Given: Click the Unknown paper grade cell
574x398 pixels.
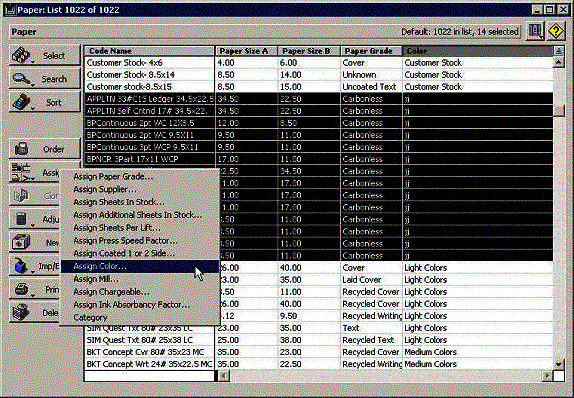Looking at the screenshot, I should tap(371, 75).
